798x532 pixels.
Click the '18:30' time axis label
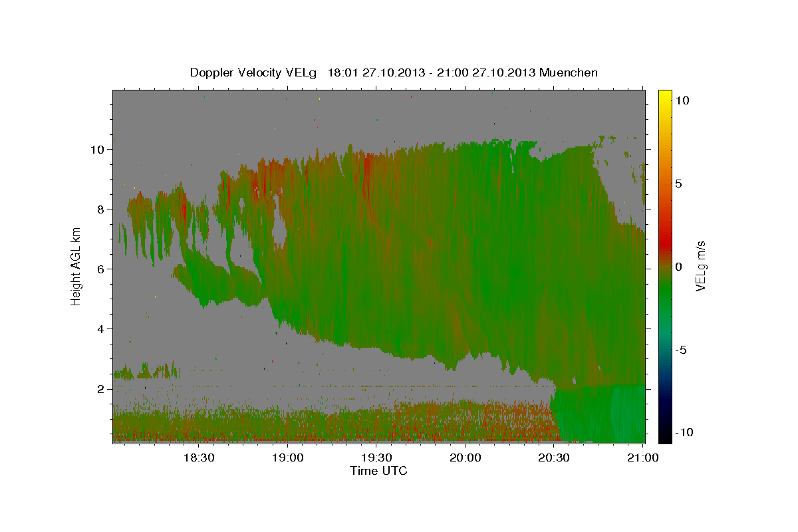[199, 458]
